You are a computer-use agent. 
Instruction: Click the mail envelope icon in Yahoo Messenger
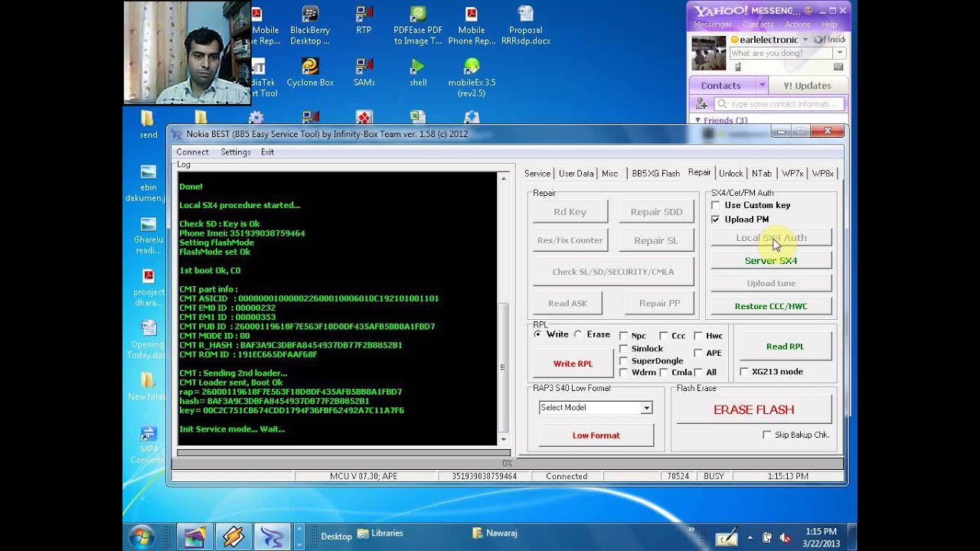point(838,67)
